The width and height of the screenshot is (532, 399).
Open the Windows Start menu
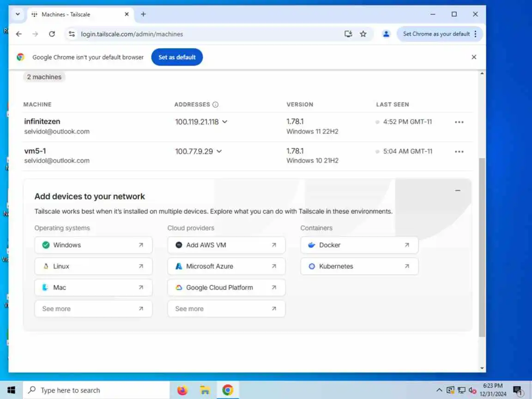11,390
